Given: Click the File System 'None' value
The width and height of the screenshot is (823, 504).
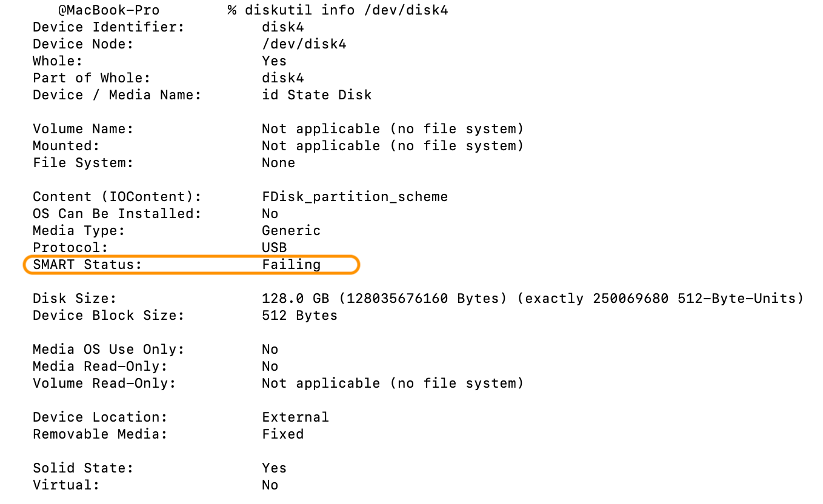Looking at the screenshot, I should (278, 163).
